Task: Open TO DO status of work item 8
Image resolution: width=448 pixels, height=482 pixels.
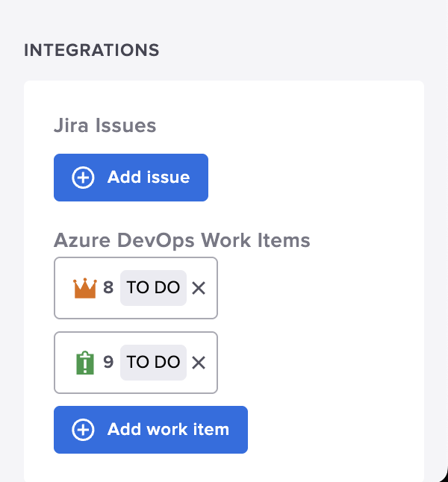Action: click(x=153, y=288)
